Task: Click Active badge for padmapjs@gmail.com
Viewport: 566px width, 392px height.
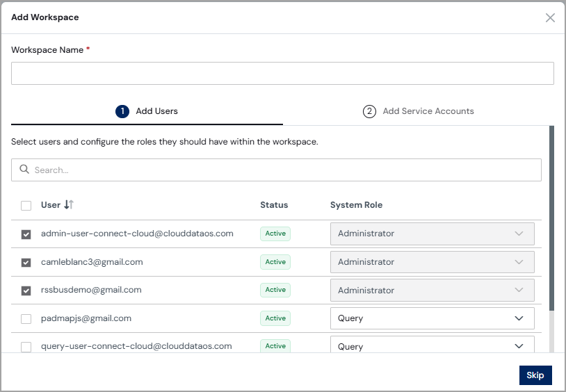Action: [x=275, y=318]
